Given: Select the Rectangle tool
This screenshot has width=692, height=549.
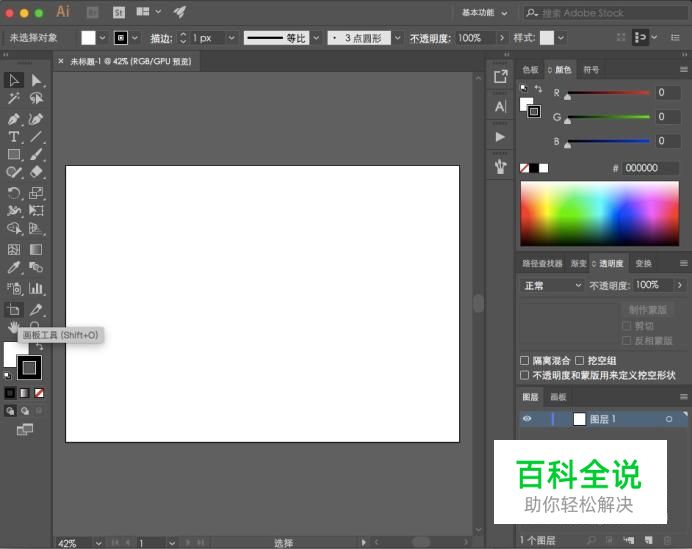Looking at the screenshot, I should [x=14, y=155].
